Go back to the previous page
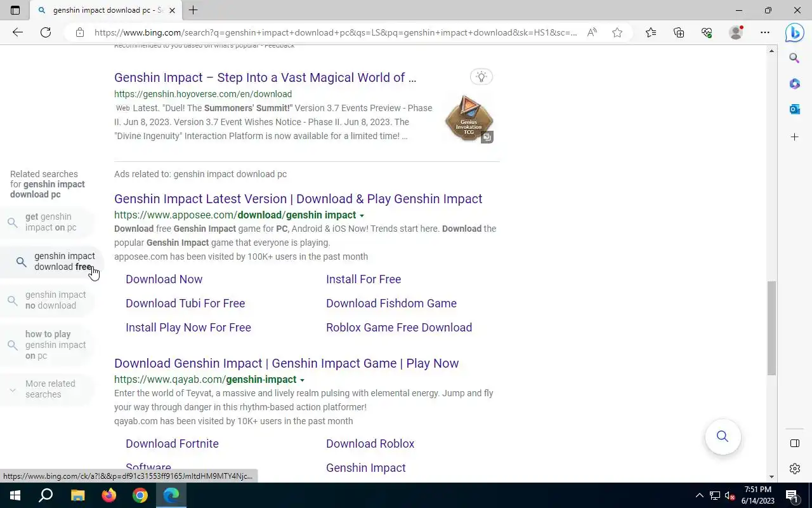The width and height of the screenshot is (812, 508). click(x=18, y=32)
